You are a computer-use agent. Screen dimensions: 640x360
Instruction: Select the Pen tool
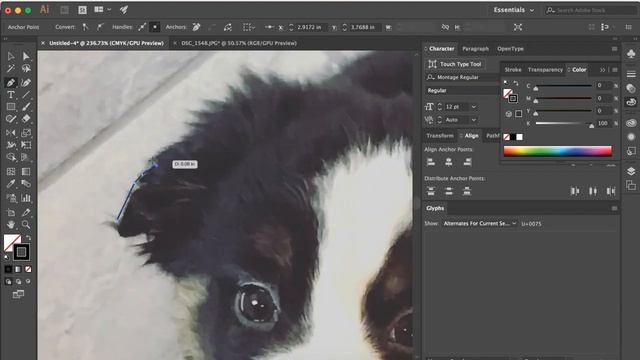point(11,83)
